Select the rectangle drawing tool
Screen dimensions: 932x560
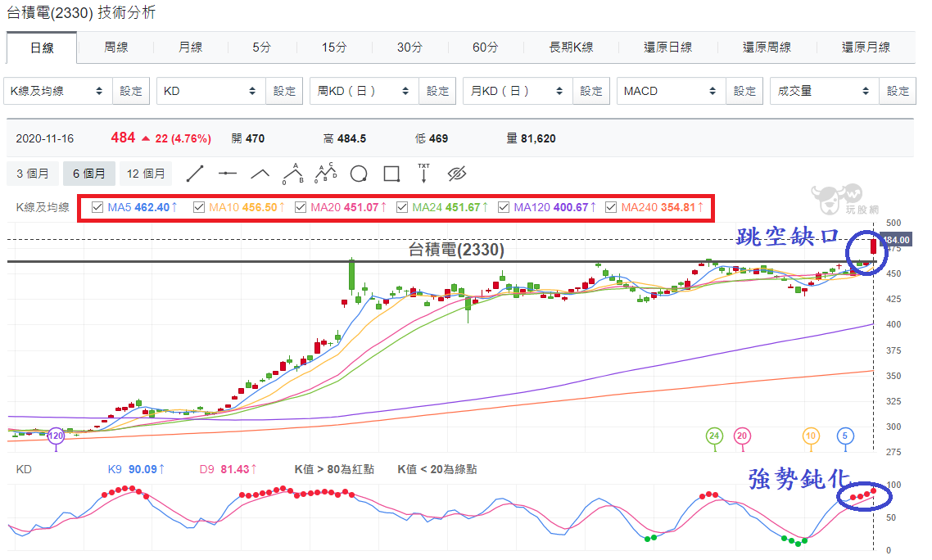click(x=391, y=174)
